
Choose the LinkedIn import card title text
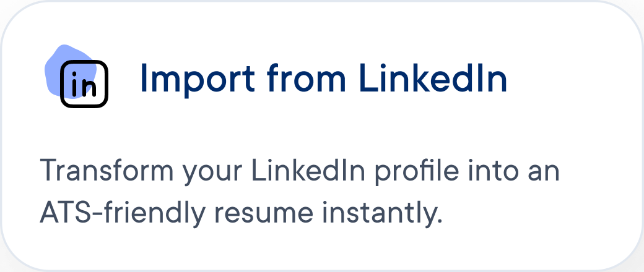[x=323, y=79]
